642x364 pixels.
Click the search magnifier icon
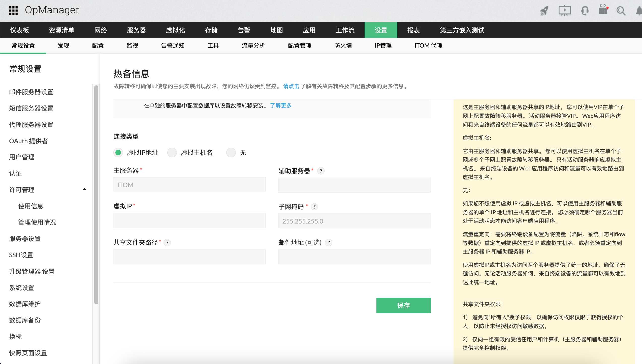coord(621,11)
